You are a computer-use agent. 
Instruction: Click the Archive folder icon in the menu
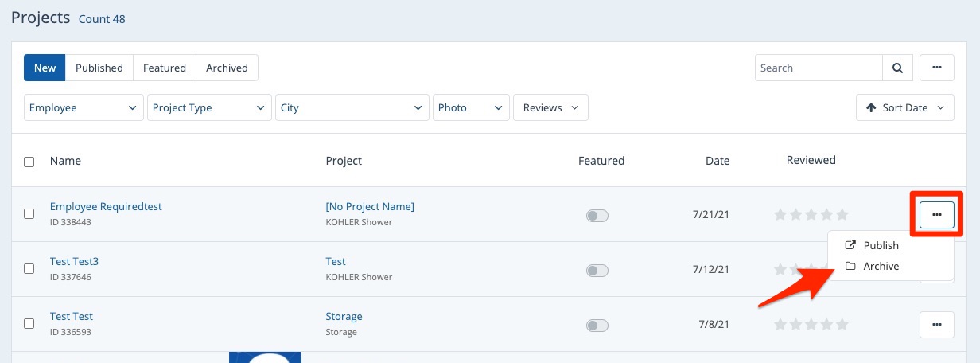pyautogui.click(x=850, y=266)
